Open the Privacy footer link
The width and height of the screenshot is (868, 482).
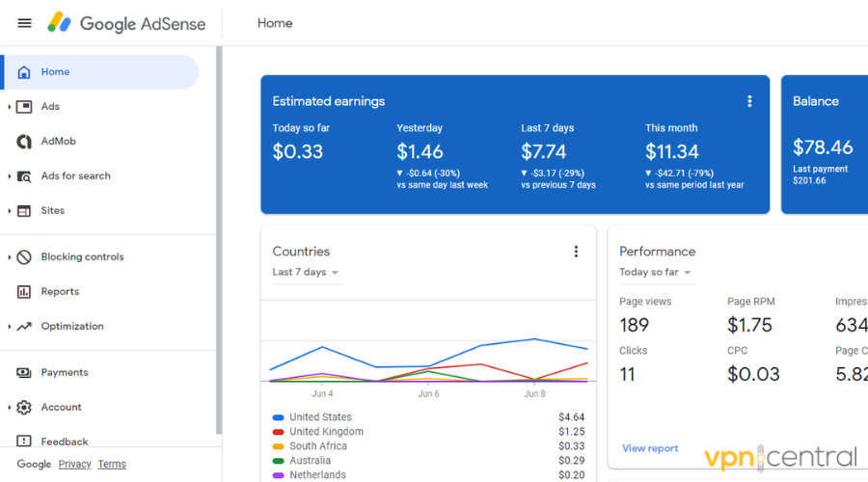74,464
